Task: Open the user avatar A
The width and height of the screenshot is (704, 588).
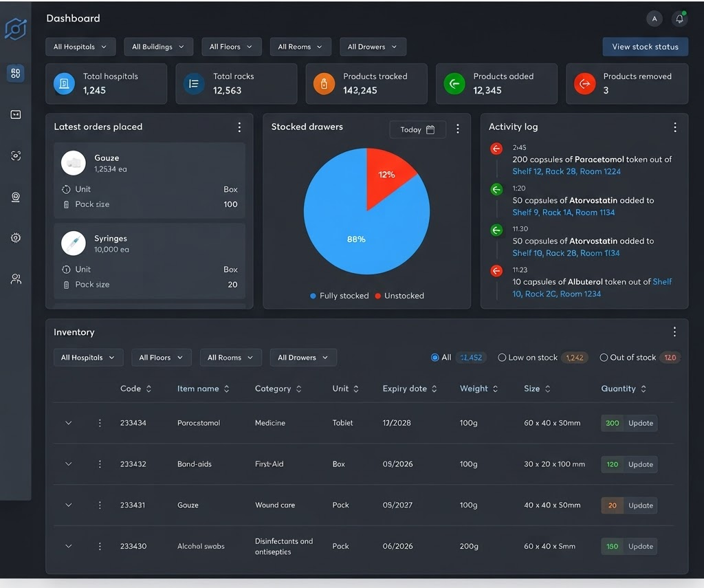Action: click(654, 19)
